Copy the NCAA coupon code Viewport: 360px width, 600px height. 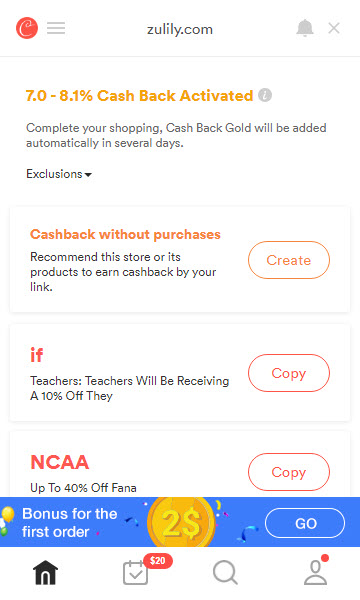click(x=289, y=472)
